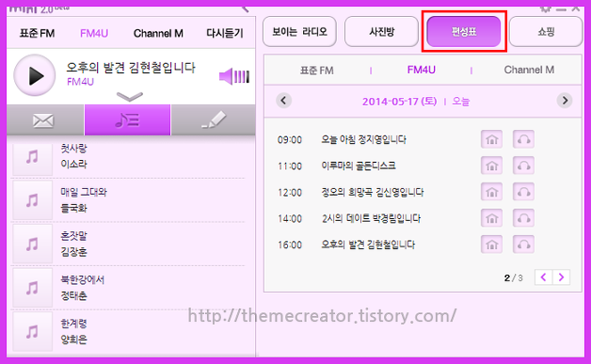Mute the volume speaker icon
This screenshot has height=364, width=591.
[x=226, y=77]
